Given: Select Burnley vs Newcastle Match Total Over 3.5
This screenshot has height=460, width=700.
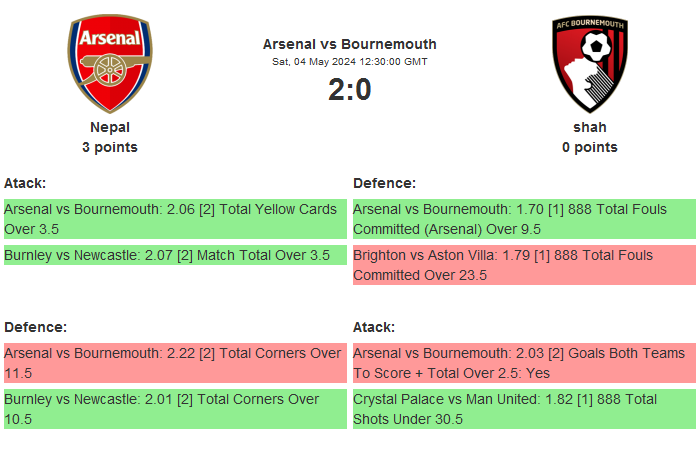Looking at the screenshot, I should (x=174, y=255).
